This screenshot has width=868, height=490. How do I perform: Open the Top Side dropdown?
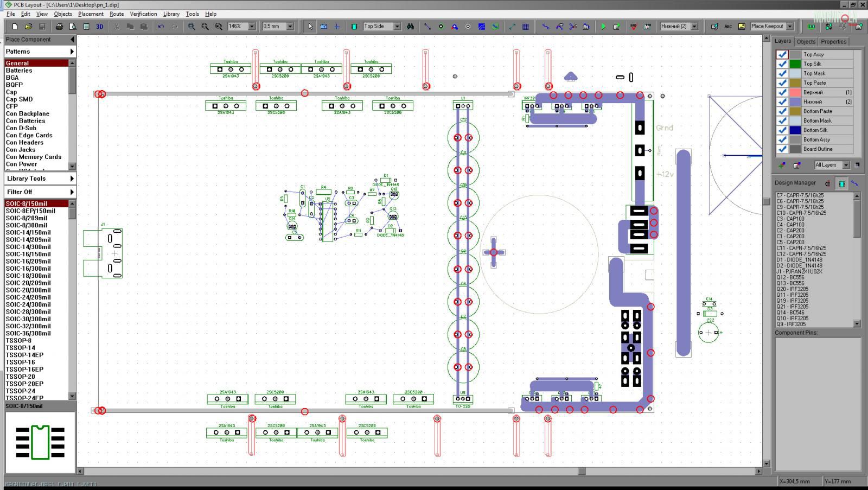tap(397, 26)
